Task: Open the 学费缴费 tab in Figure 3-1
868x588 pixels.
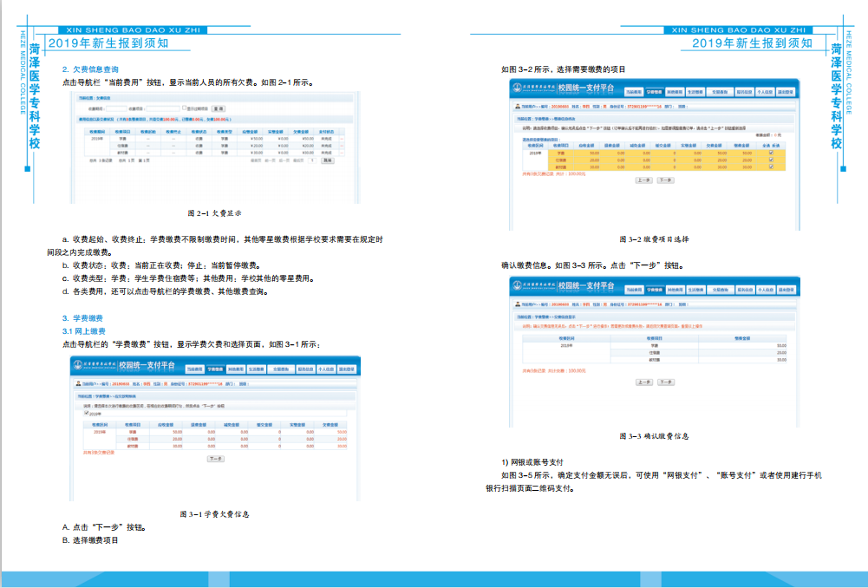Action: 216,369
